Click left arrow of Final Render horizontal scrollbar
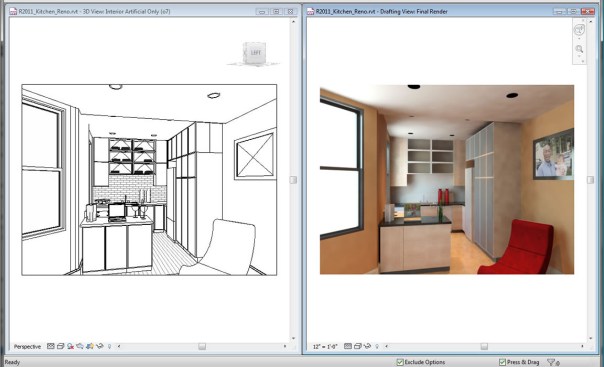 click(386, 346)
